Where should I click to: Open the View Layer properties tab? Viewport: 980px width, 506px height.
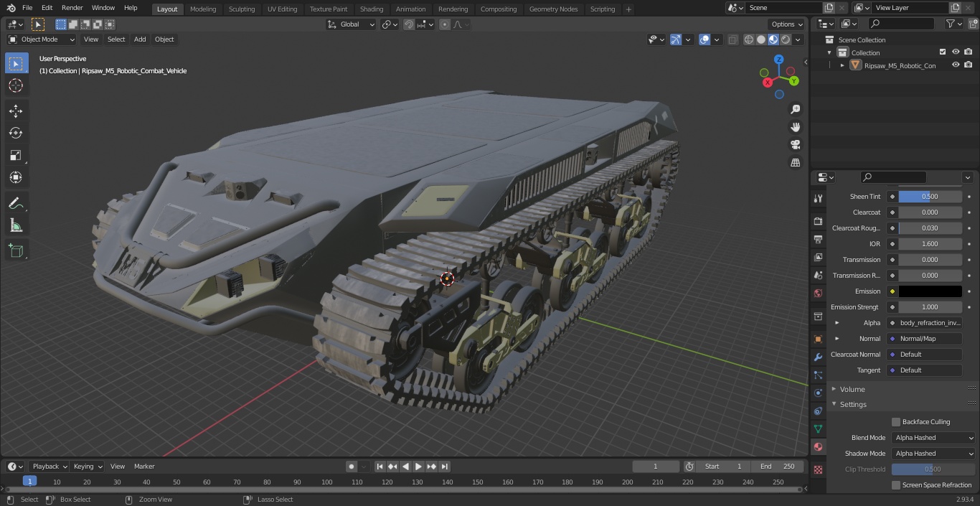tap(818, 257)
